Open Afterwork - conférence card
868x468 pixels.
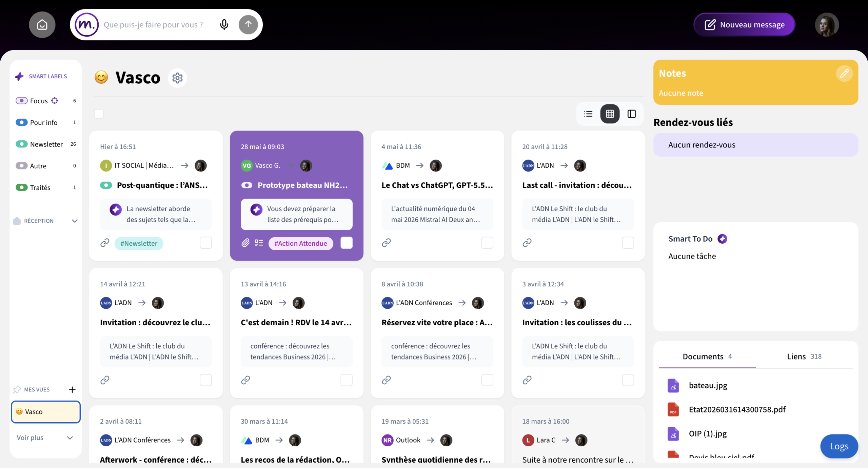[156, 435]
